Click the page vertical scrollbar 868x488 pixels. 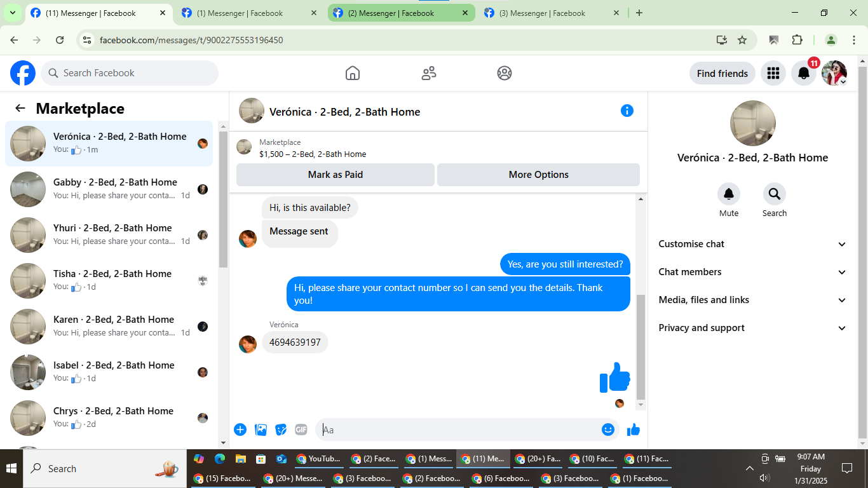tap(862, 252)
